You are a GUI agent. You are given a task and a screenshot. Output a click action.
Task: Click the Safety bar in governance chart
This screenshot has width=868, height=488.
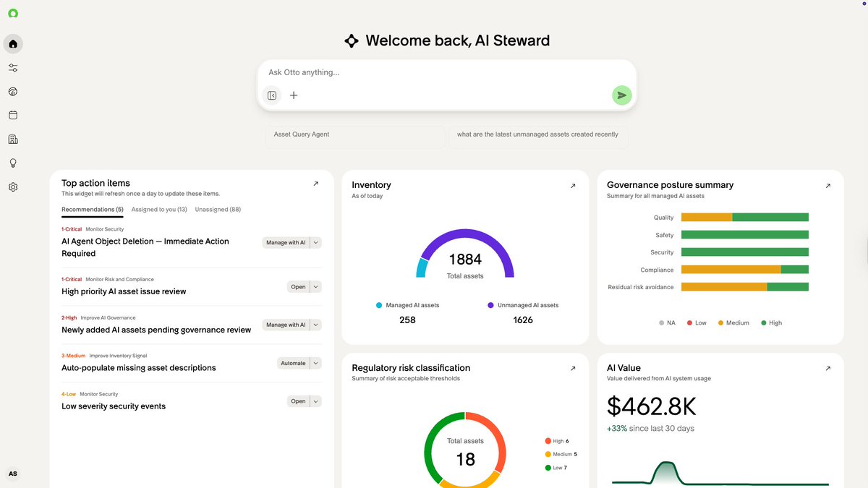(x=745, y=235)
